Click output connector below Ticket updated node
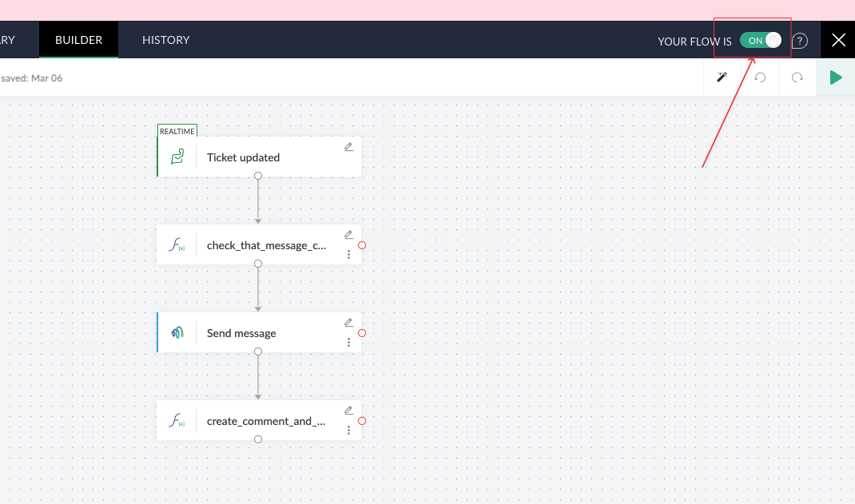 click(x=258, y=176)
